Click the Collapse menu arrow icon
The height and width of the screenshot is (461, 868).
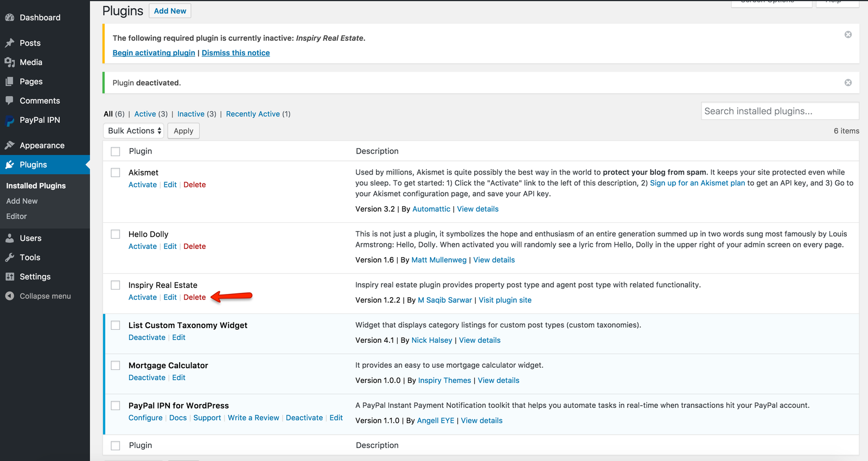(x=9, y=296)
